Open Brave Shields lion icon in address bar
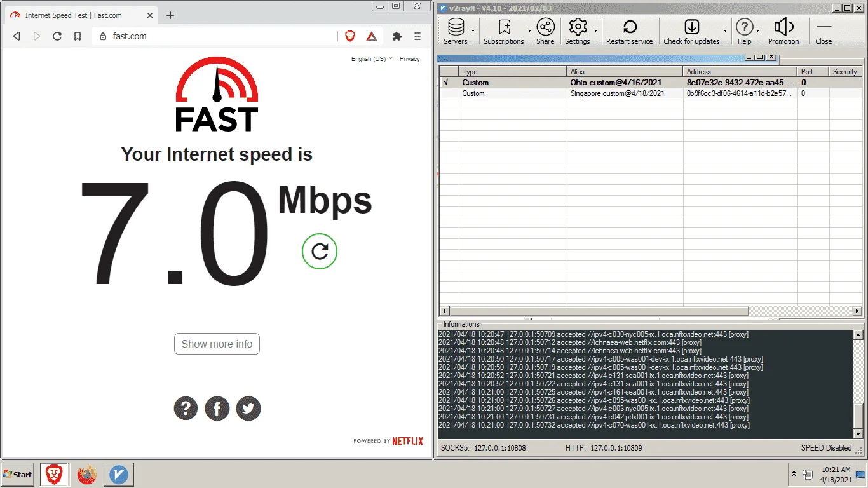The image size is (868, 488). (350, 36)
